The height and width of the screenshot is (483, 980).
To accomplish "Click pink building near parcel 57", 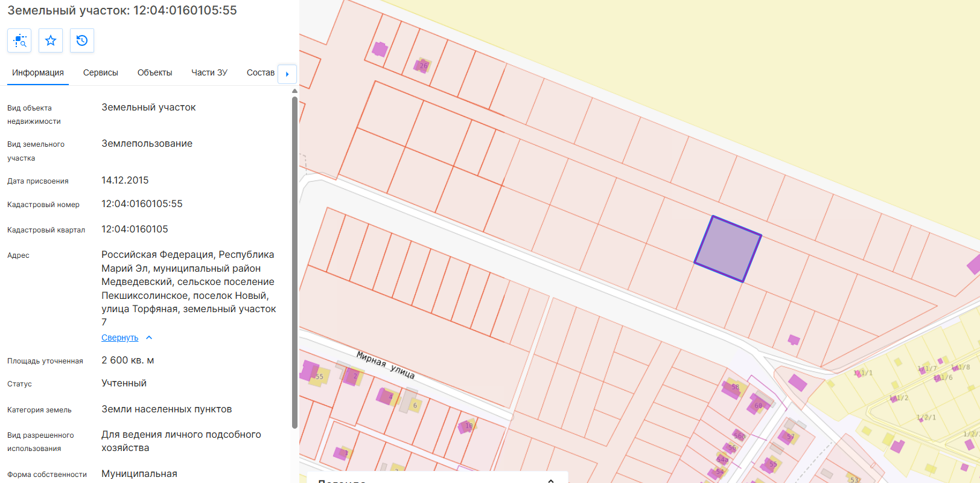I will coord(786,437).
